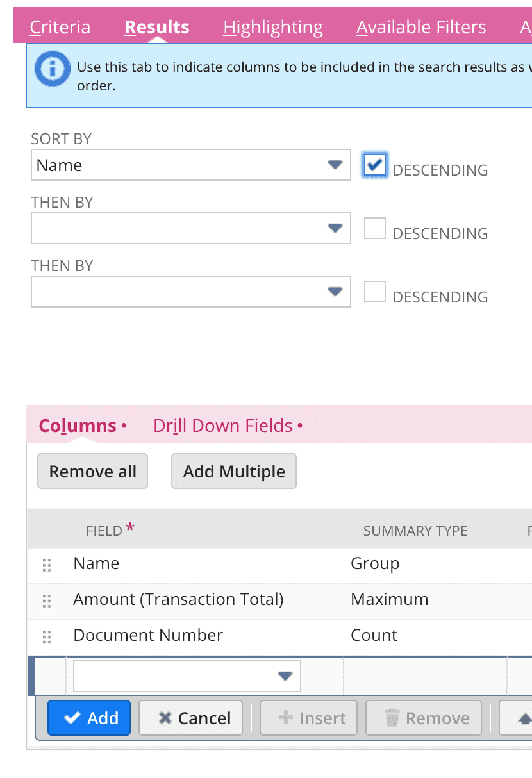
Task: Enable Descending for the first Then By sort
Action: 374,228
